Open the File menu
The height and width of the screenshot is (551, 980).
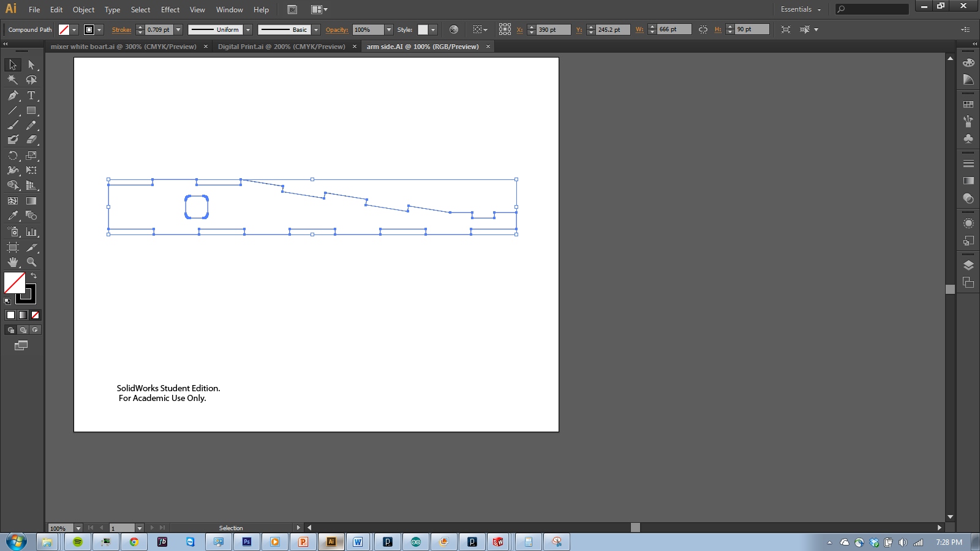[x=34, y=10]
